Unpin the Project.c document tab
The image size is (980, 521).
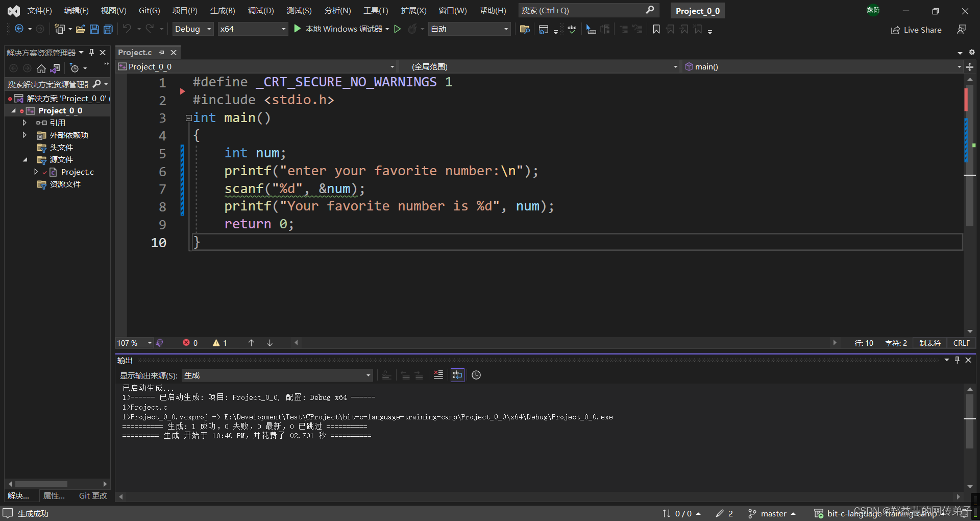(x=161, y=52)
